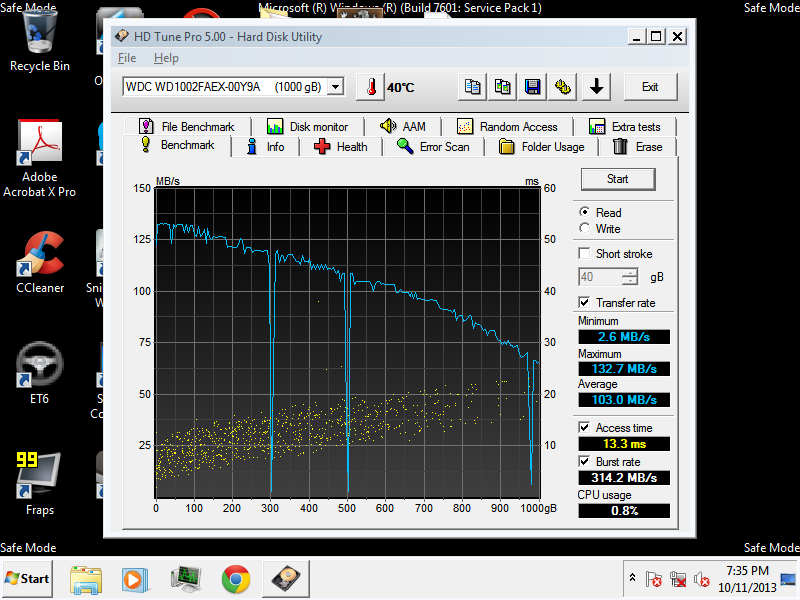Image resolution: width=800 pixels, height=600 pixels.
Task: Switch to the Disk monitor tab
Action: 308,127
